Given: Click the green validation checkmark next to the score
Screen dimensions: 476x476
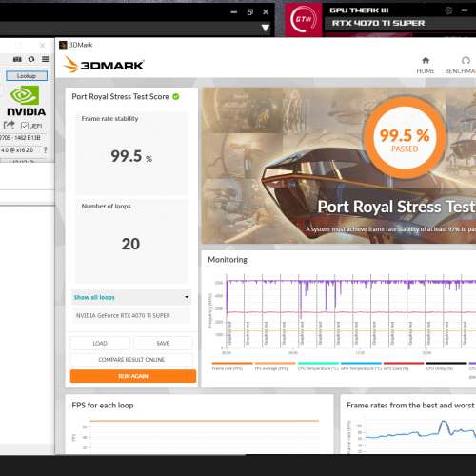Looking at the screenshot, I should (x=176, y=96).
